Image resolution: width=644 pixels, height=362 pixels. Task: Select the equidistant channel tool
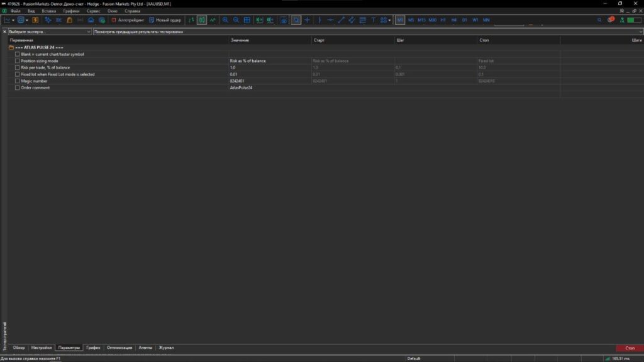[352, 19]
